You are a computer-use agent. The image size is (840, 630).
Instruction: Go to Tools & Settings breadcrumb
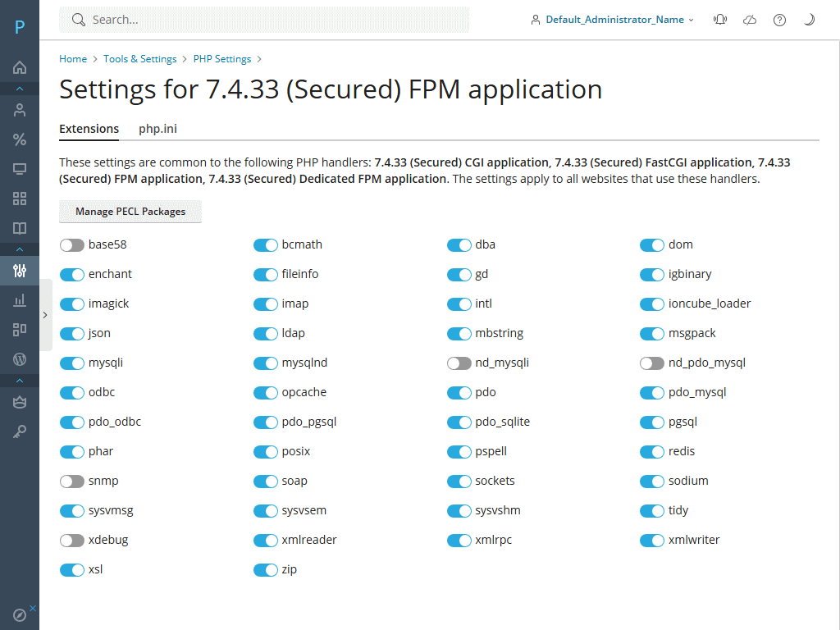139,59
